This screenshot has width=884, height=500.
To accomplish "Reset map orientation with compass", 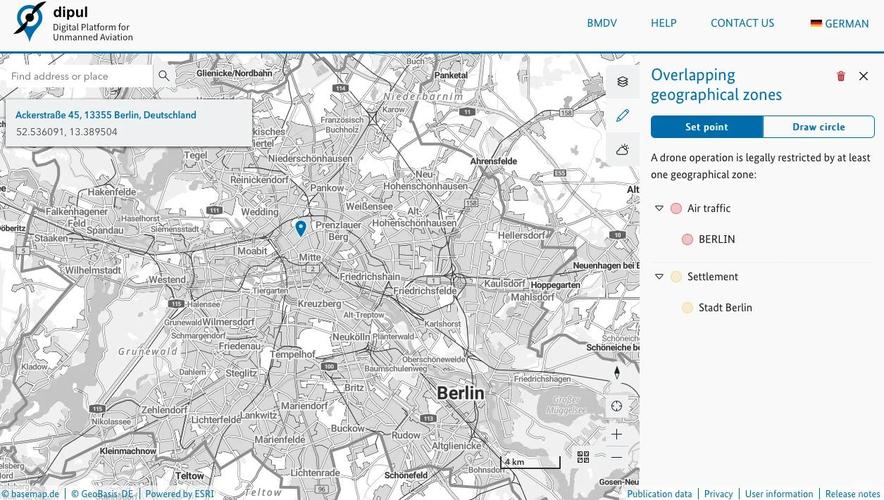I will 617,372.
